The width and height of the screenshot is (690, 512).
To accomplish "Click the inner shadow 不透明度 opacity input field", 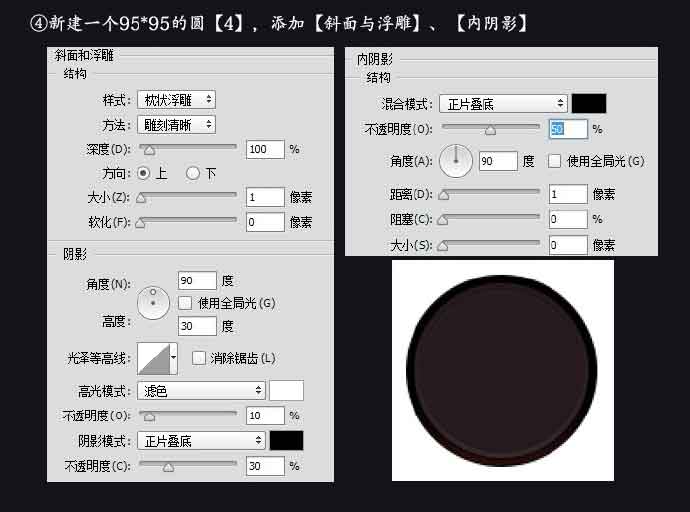I will coord(567,129).
